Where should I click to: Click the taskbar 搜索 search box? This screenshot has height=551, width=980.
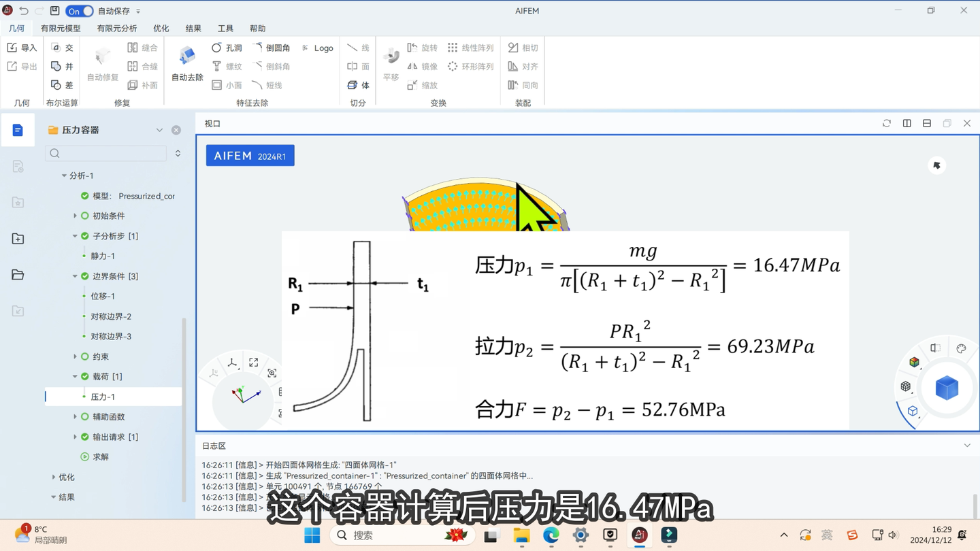tap(404, 535)
